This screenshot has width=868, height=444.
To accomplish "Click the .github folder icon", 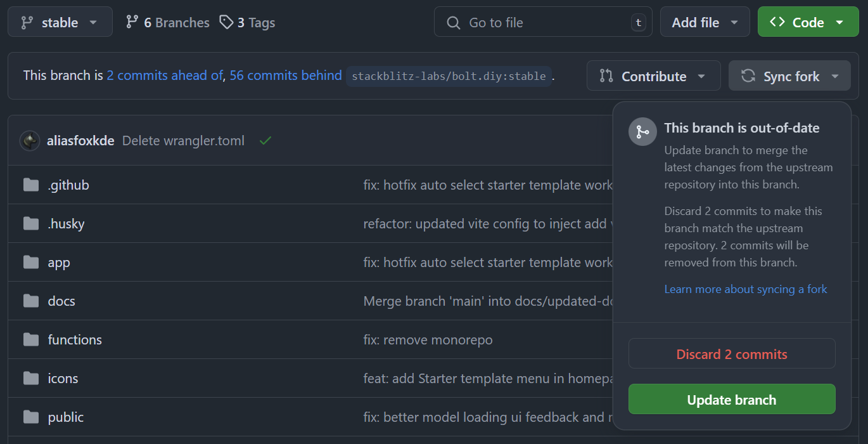I will click(31, 185).
